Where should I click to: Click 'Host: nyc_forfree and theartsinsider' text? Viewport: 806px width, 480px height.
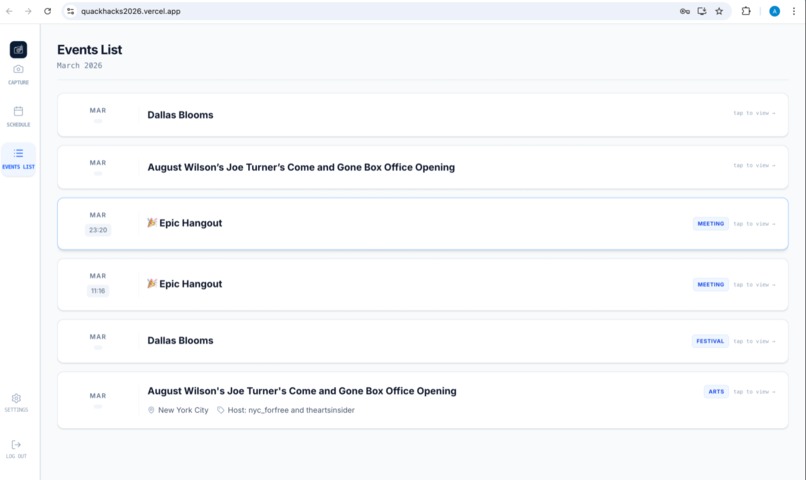coord(291,410)
